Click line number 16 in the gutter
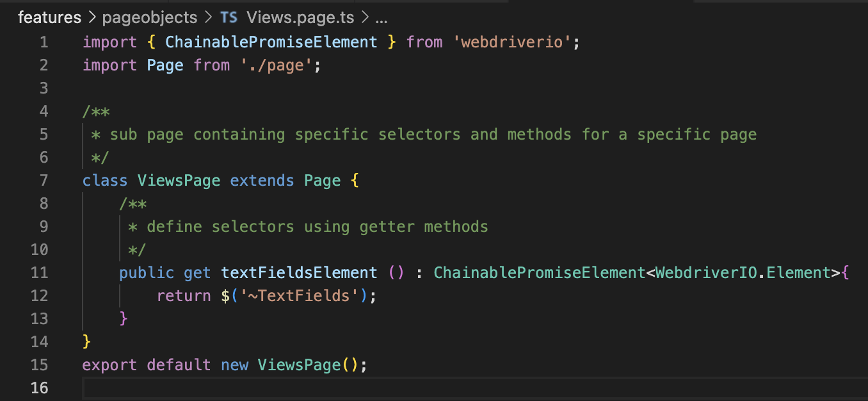The width and height of the screenshot is (868, 401). tap(39, 388)
